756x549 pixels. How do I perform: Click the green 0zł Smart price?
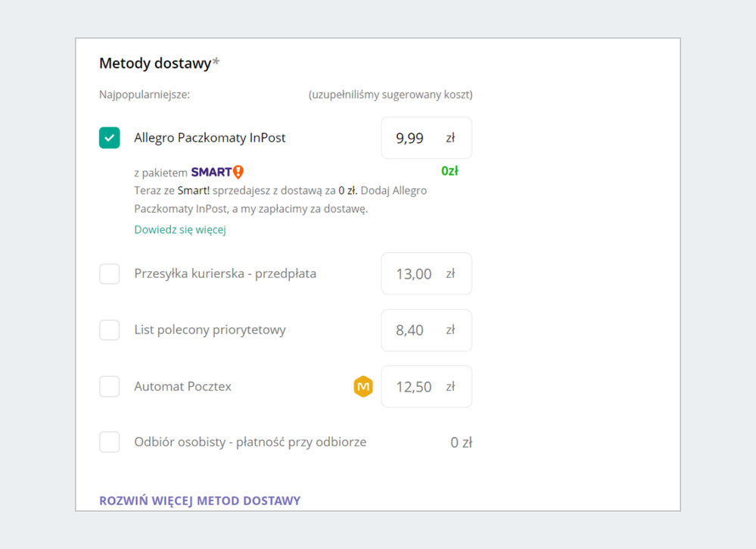[450, 171]
